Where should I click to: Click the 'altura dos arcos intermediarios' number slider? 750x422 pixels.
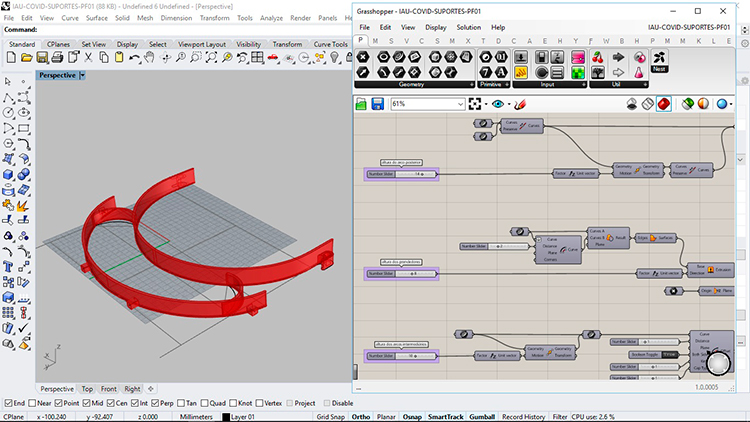click(401, 356)
